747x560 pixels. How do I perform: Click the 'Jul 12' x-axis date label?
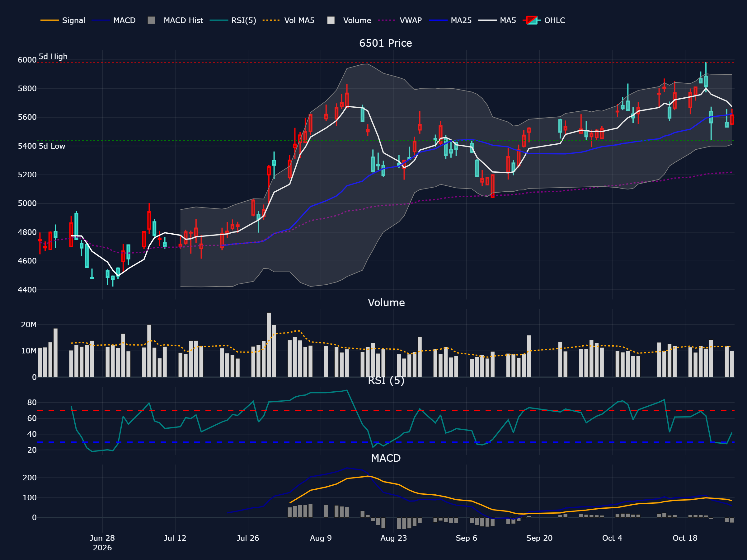click(x=175, y=538)
